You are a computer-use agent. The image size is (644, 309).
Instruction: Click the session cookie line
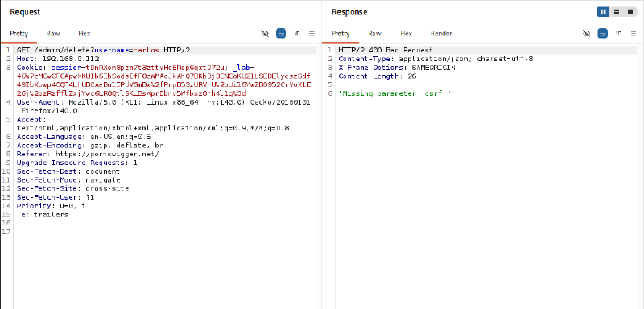point(135,68)
